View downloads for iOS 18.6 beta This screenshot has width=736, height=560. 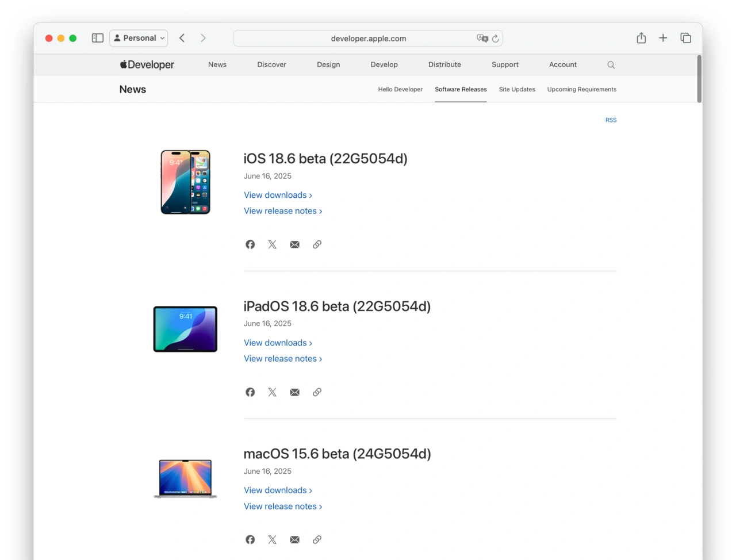278,195
